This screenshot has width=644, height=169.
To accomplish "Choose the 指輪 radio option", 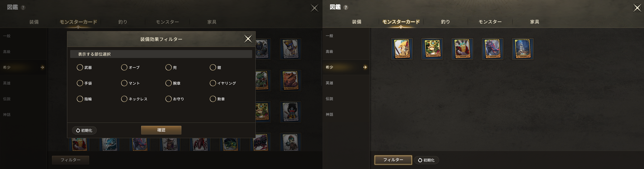I will point(84,99).
